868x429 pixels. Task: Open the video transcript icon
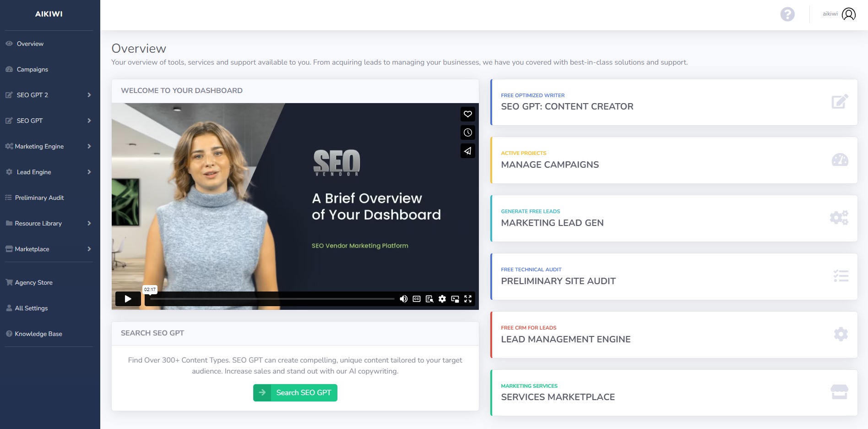point(429,299)
